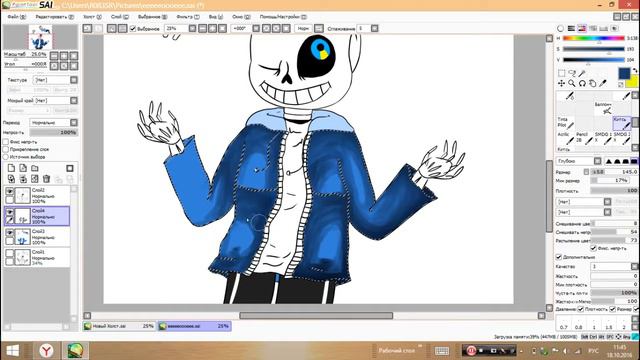Select Источник выбора radio option
The image size is (640, 360).
pos(6,157)
